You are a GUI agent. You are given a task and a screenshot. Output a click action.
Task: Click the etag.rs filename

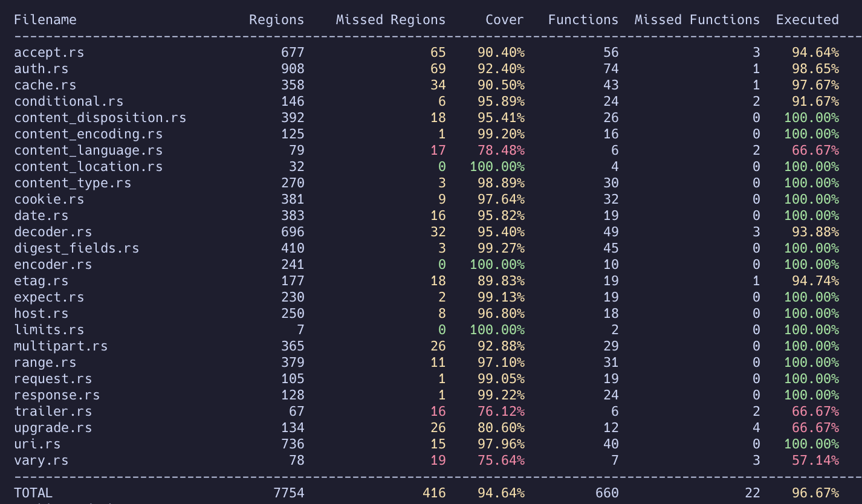click(x=41, y=281)
